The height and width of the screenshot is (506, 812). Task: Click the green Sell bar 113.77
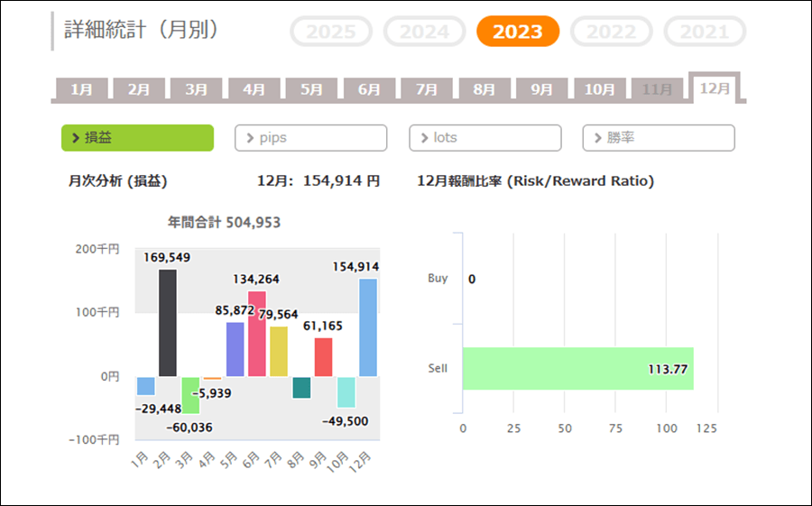(577, 369)
